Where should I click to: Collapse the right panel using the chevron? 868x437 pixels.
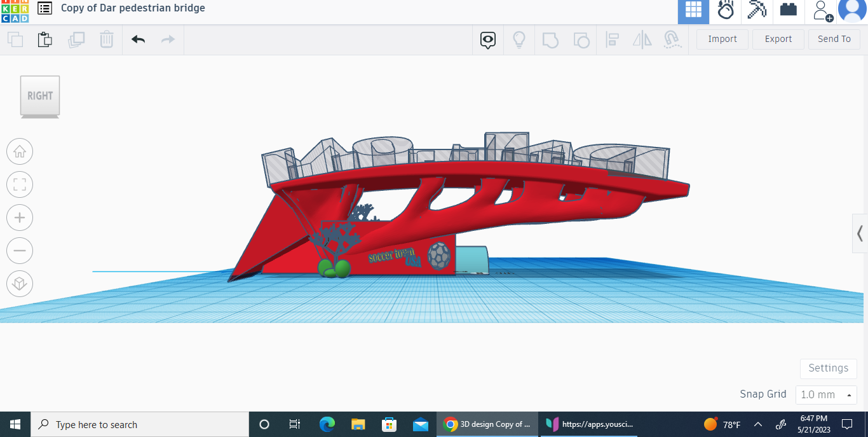[x=861, y=233]
